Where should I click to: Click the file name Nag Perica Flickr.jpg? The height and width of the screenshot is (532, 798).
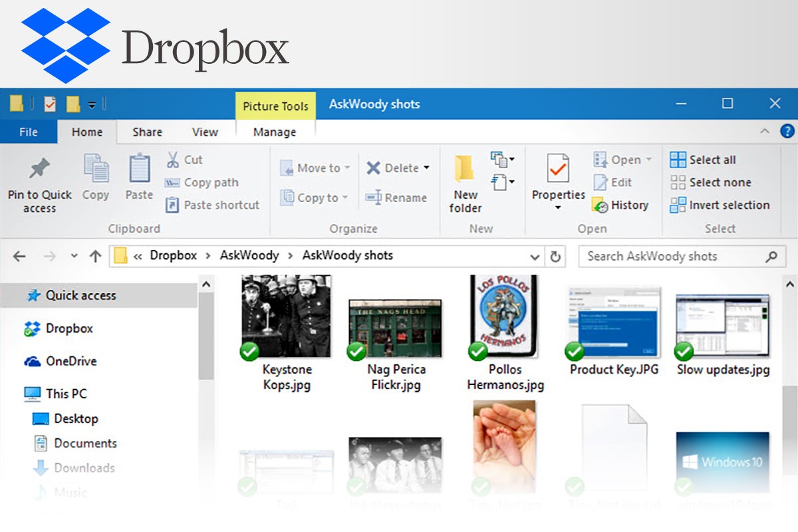pos(396,376)
